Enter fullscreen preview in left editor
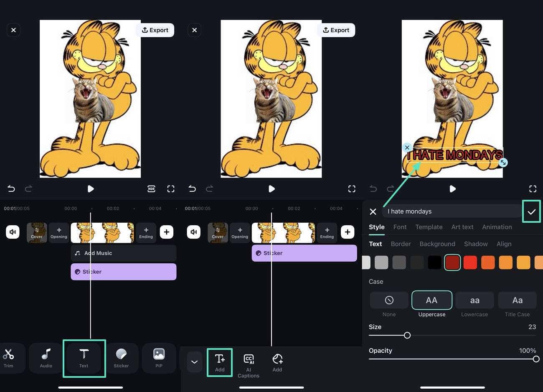 (x=171, y=189)
